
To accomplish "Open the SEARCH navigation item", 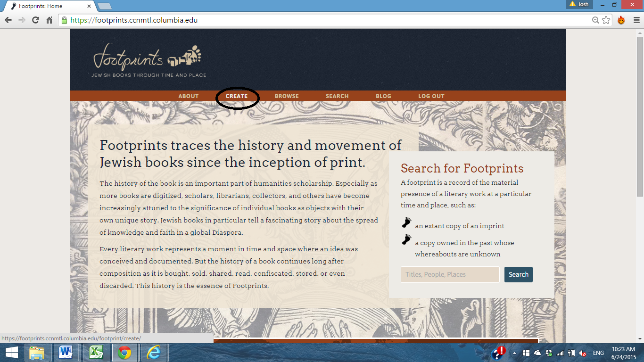I will [337, 96].
